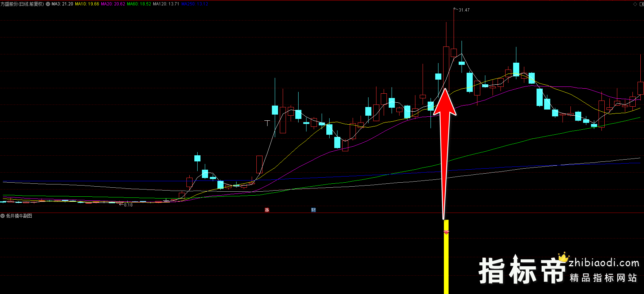Screen dimensions: 644x294
Task: Click the large red upward arrow
Action: click(x=445, y=144)
